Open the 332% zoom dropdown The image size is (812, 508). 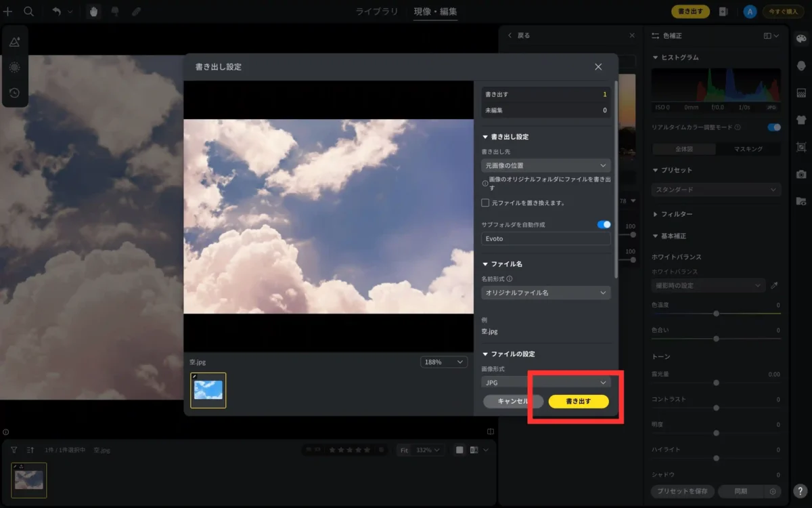pos(428,450)
